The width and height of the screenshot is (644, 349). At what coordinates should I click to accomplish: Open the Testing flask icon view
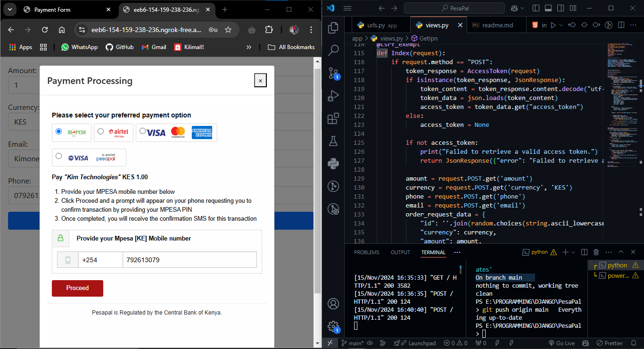pos(333,141)
